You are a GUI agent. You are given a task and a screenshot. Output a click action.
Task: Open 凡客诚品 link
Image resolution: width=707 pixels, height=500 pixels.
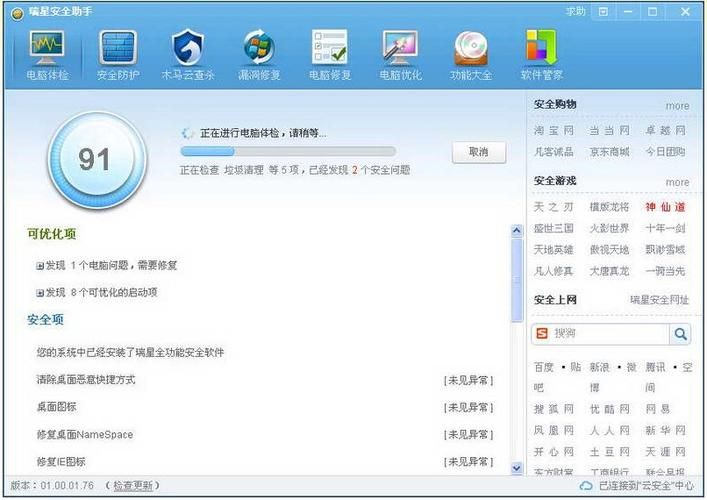554,152
